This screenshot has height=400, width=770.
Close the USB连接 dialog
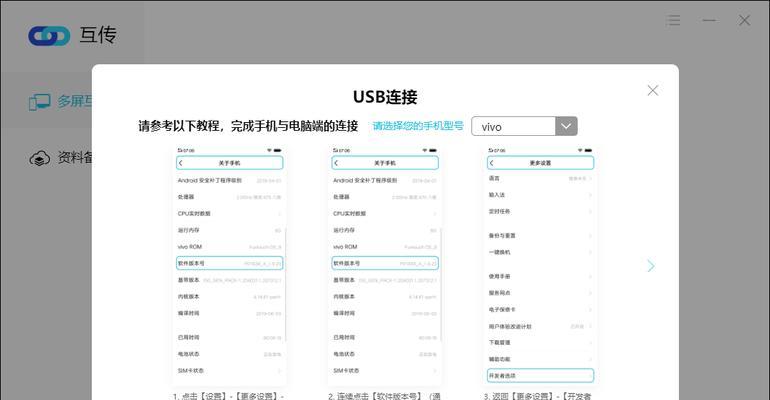(653, 90)
